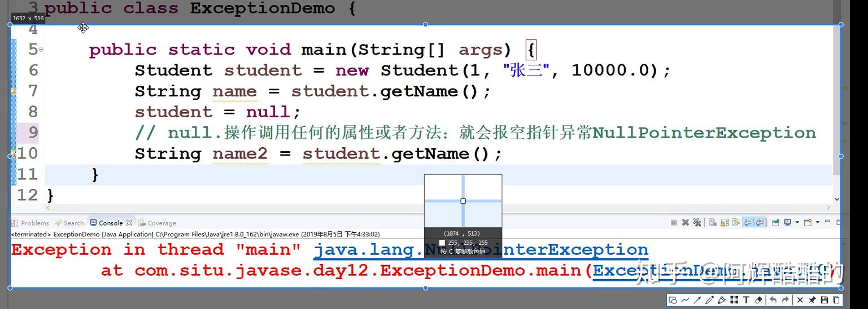This screenshot has width=868, height=309.
Task: Toggle Word Wrap in Console
Action: pos(736,223)
